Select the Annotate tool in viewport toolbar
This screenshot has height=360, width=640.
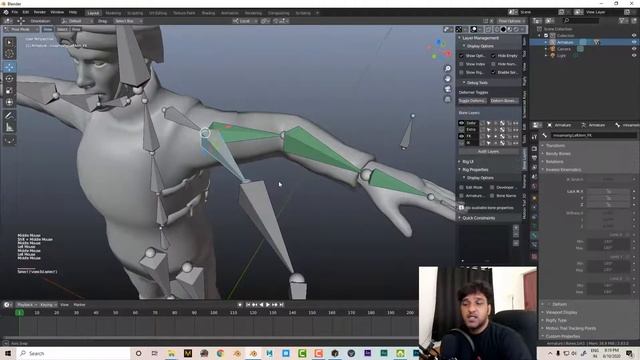(9, 116)
